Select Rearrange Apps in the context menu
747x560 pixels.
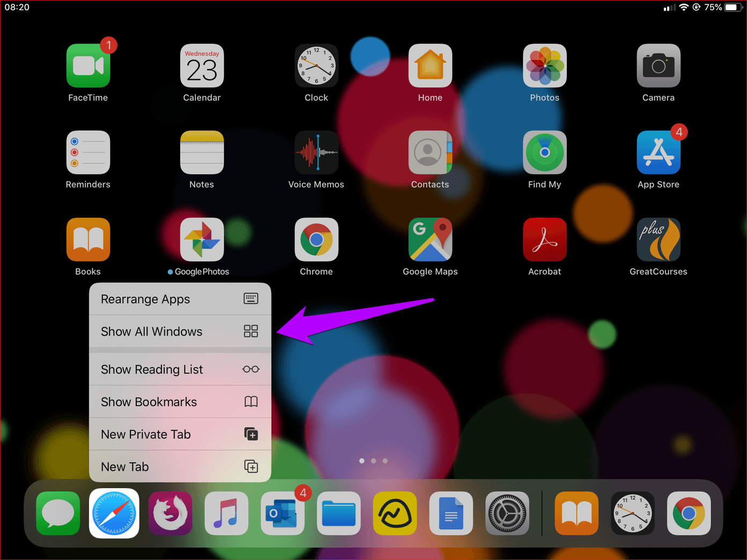[x=180, y=299]
